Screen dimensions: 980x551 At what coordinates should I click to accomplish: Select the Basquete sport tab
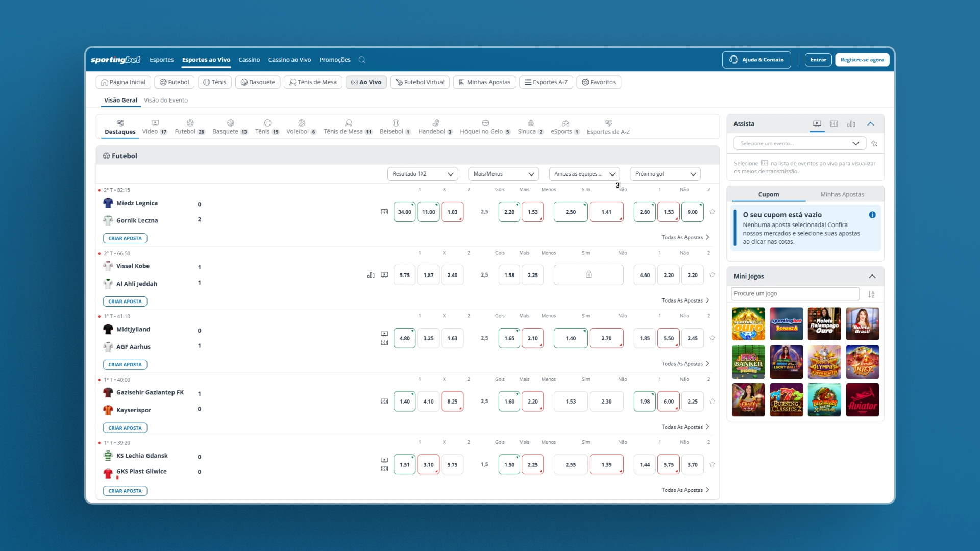point(230,127)
